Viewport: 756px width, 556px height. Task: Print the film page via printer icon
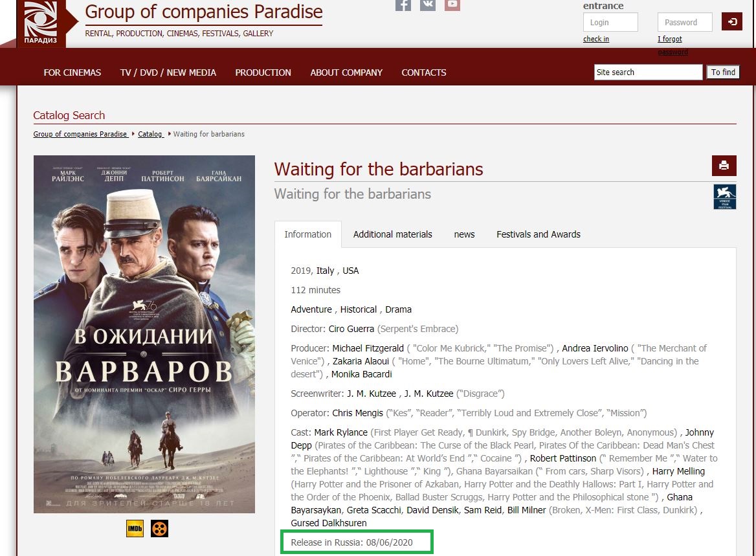pyautogui.click(x=724, y=166)
